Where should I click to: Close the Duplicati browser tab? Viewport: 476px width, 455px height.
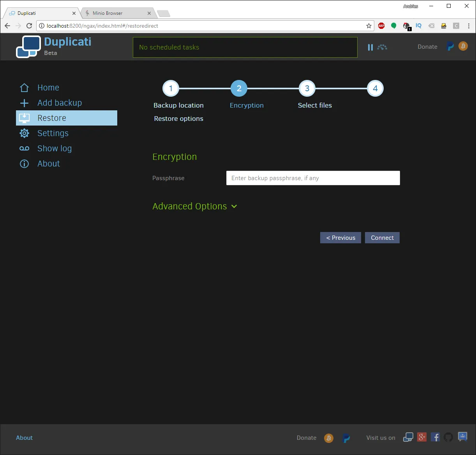click(74, 13)
